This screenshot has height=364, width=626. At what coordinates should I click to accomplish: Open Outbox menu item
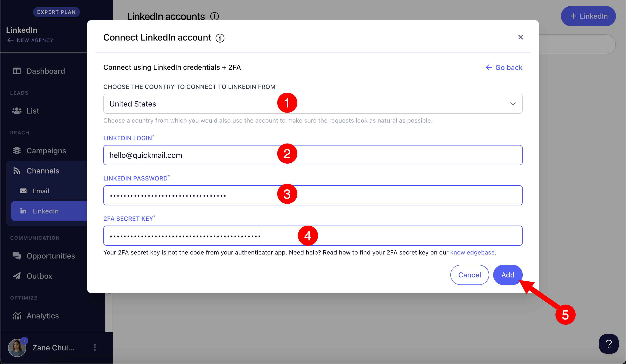39,276
